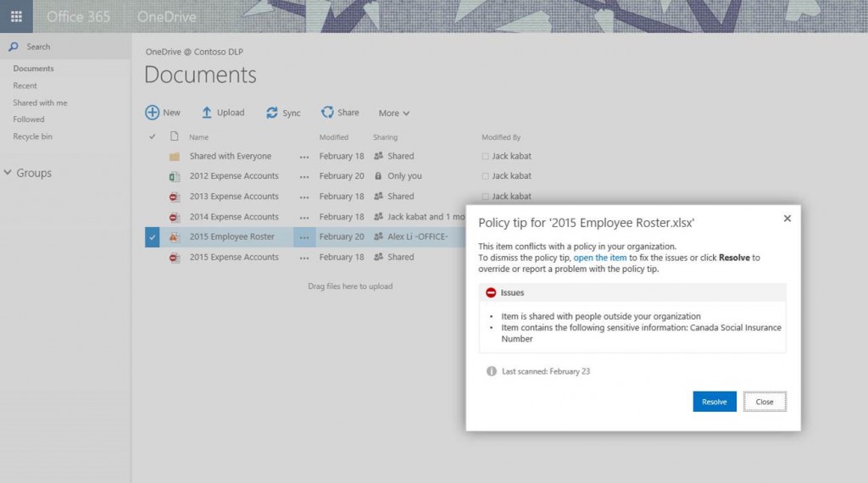
Task: Open ellipsis menu for Shared with Everyone
Action: pos(304,157)
